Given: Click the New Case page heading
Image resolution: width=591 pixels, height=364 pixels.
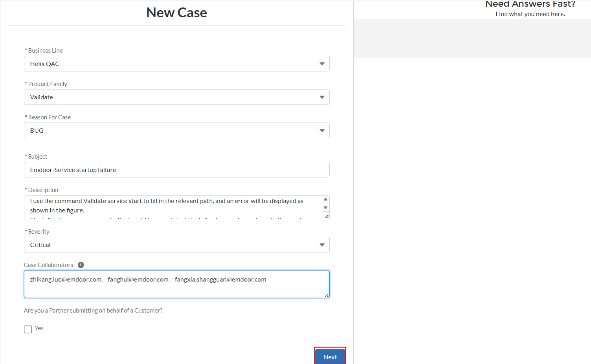Looking at the screenshot, I should coord(176,13).
